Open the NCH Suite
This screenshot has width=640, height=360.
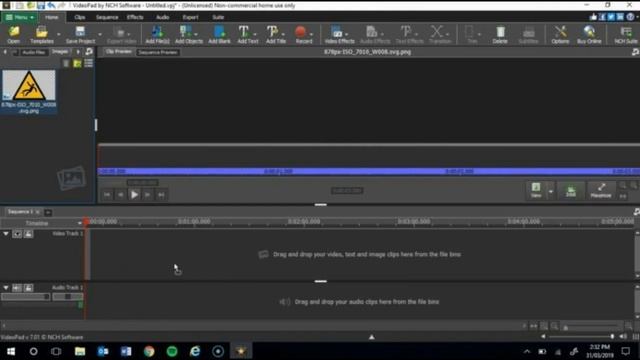coord(626,34)
